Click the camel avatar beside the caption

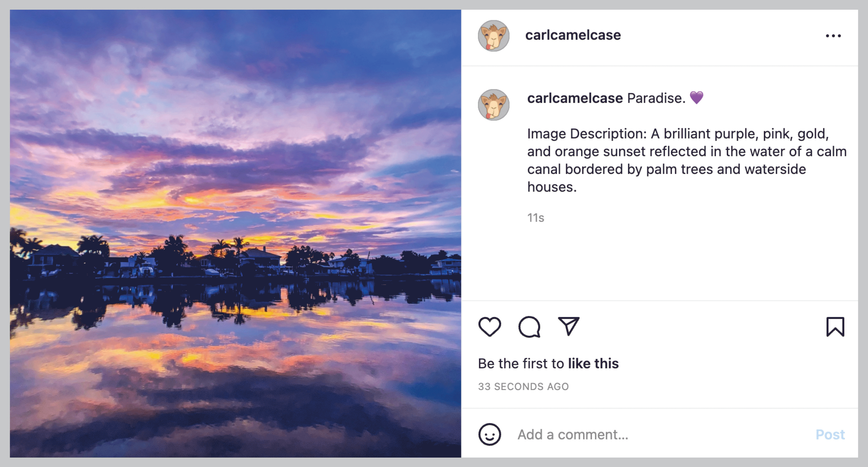(494, 105)
